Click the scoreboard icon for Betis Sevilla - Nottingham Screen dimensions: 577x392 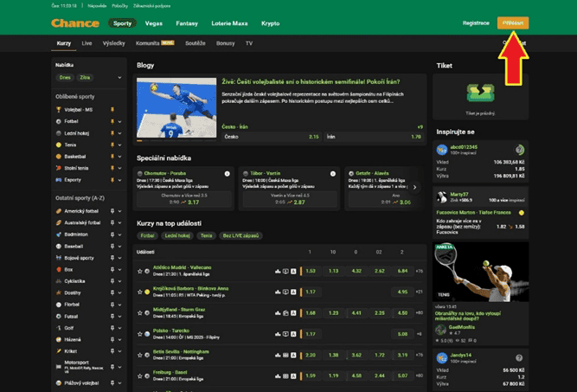click(285, 355)
